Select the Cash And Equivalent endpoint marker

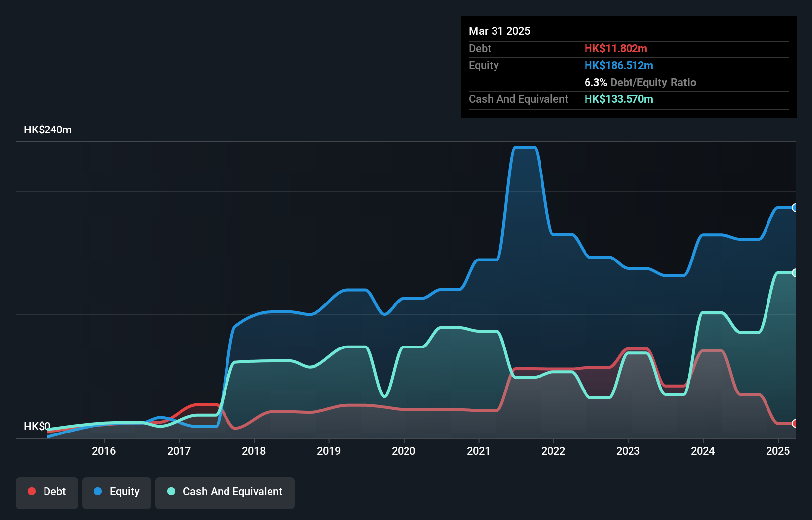click(795, 273)
